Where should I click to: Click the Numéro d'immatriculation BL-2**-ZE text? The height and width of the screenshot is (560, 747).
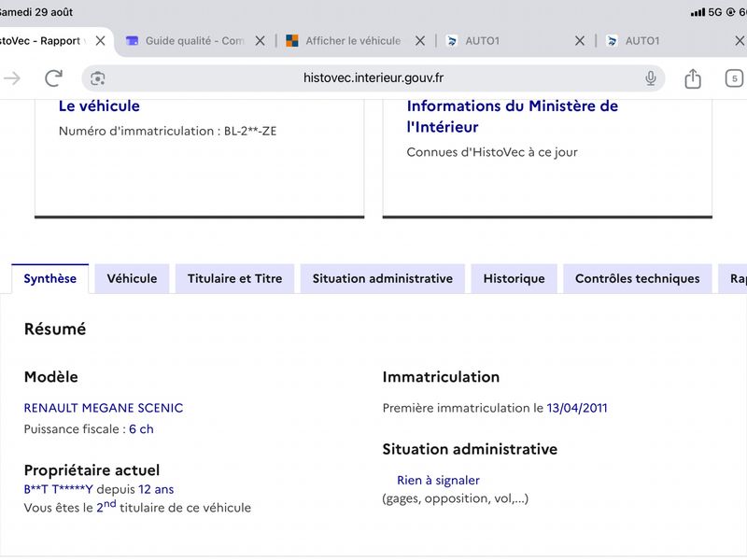point(168,131)
